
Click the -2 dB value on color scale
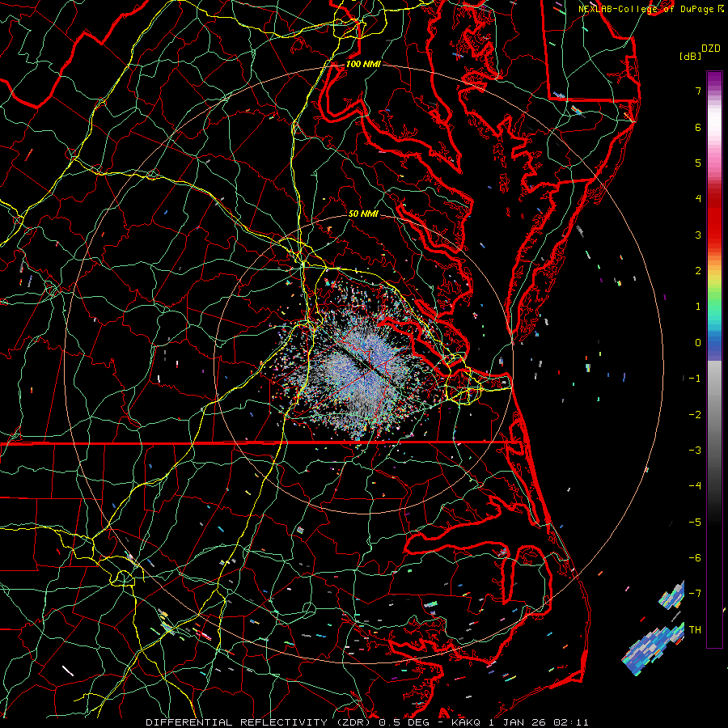pos(695,415)
